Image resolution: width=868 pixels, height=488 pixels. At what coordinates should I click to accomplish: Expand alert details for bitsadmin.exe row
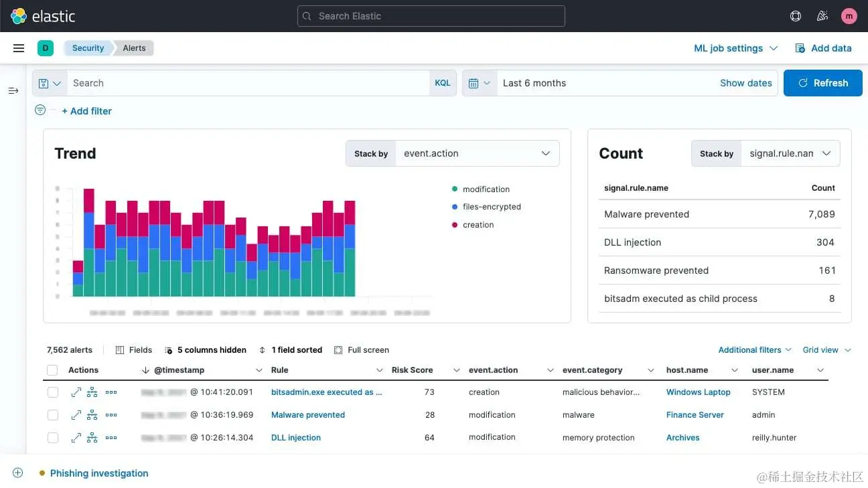tap(76, 392)
